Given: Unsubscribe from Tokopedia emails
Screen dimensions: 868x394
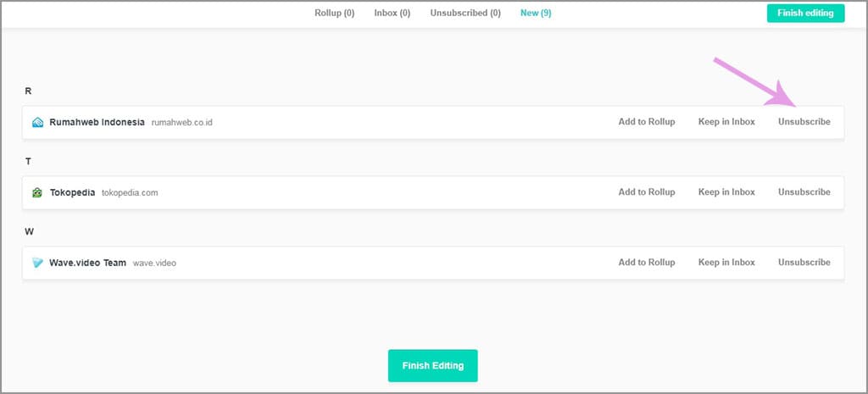Looking at the screenshot, I should coord(804,192).
